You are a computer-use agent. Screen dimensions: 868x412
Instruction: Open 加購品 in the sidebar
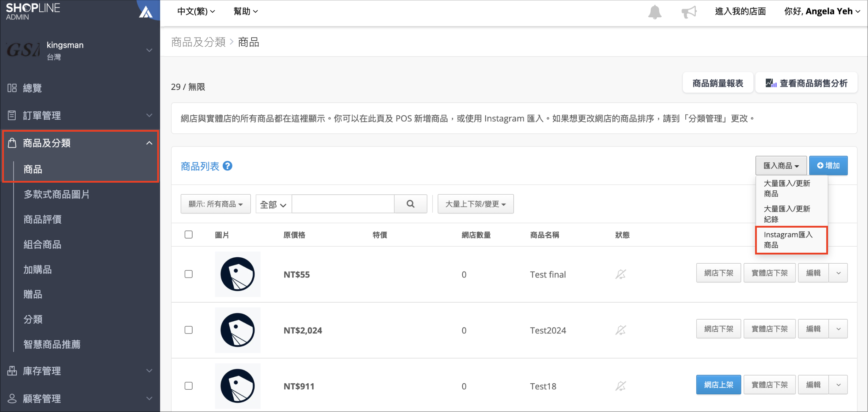[38, 270]
